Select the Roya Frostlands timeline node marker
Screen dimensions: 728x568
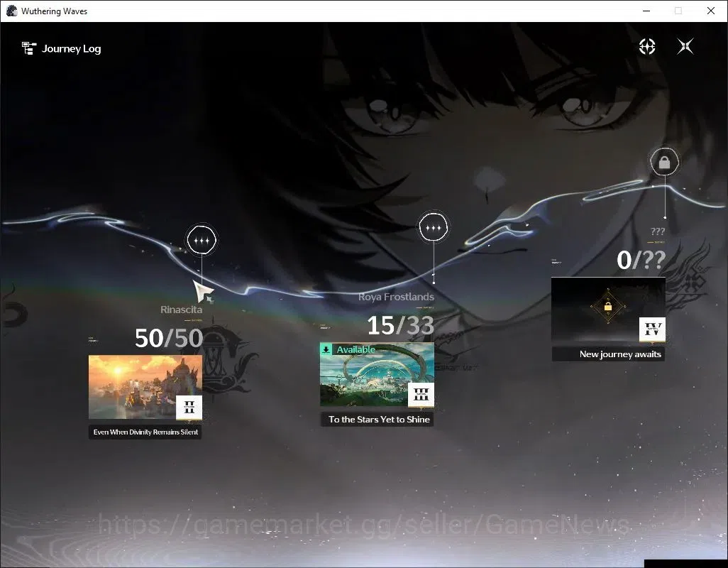tap(433, 228)
